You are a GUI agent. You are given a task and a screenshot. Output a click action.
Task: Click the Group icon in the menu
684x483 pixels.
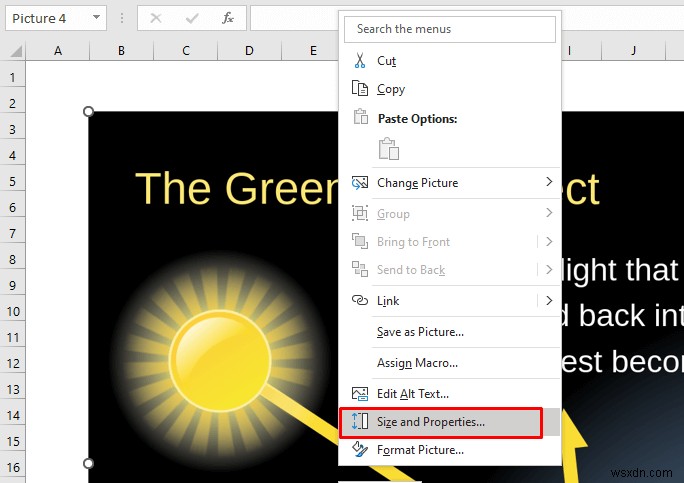coord(360,213)
